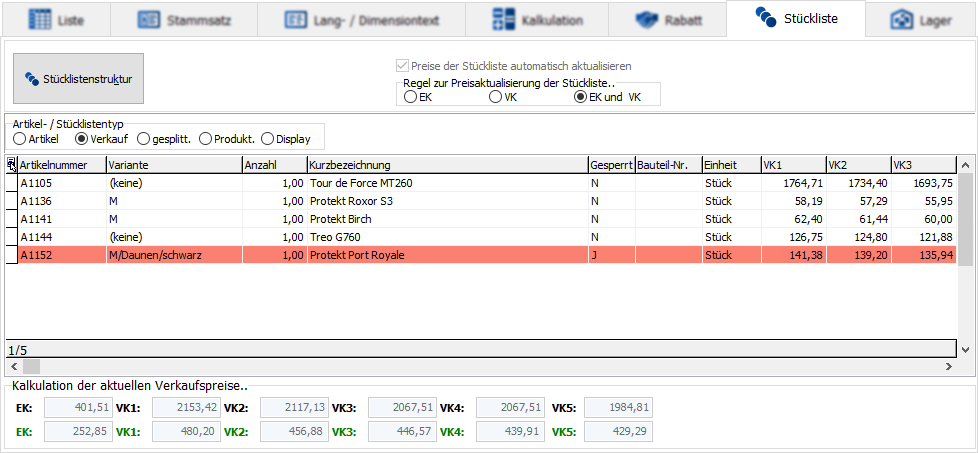This screenshot has width=978, height=453.
Task: Click the horizontal scrollbar thumb
Action: (x=31, y=366)
